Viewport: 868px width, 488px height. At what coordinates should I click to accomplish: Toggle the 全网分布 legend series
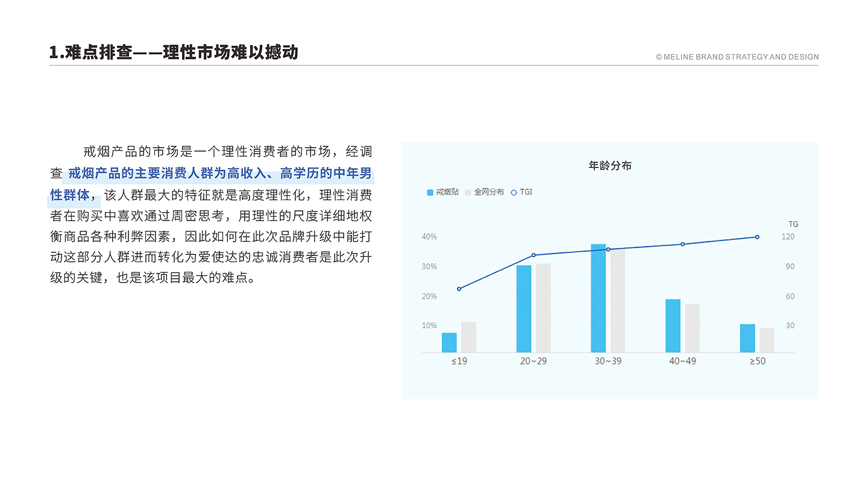(x=485, y=192)
